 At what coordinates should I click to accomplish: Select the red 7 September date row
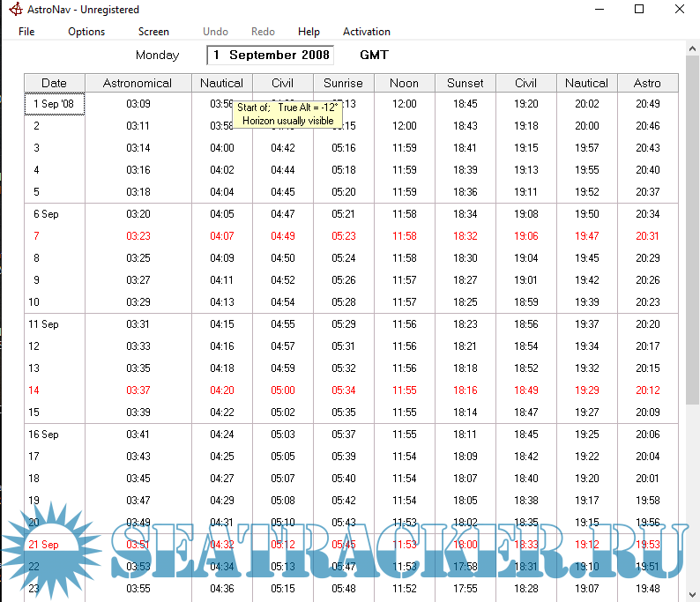point(37,236)
